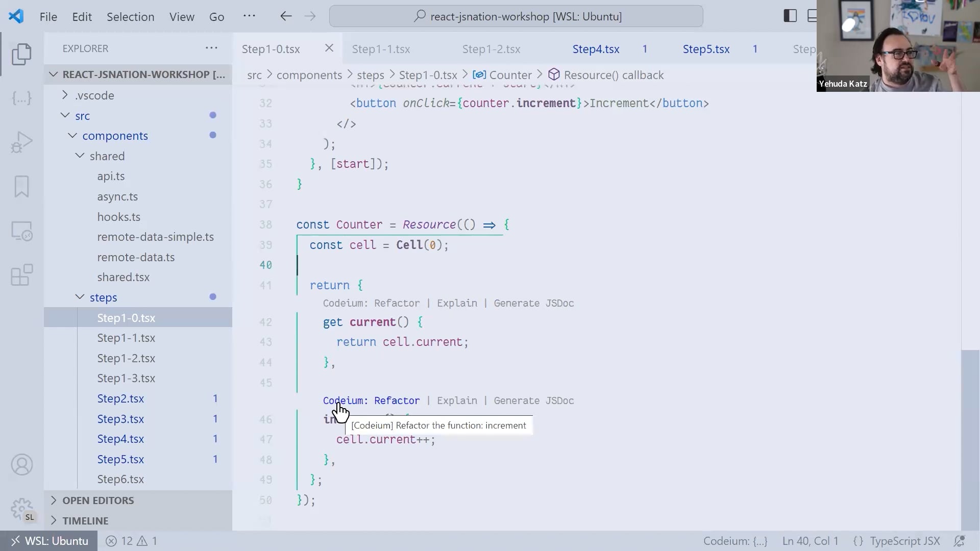The image size is (980, 551).
Task: Open Run and Debug view
Action: [x=21, y=142]
